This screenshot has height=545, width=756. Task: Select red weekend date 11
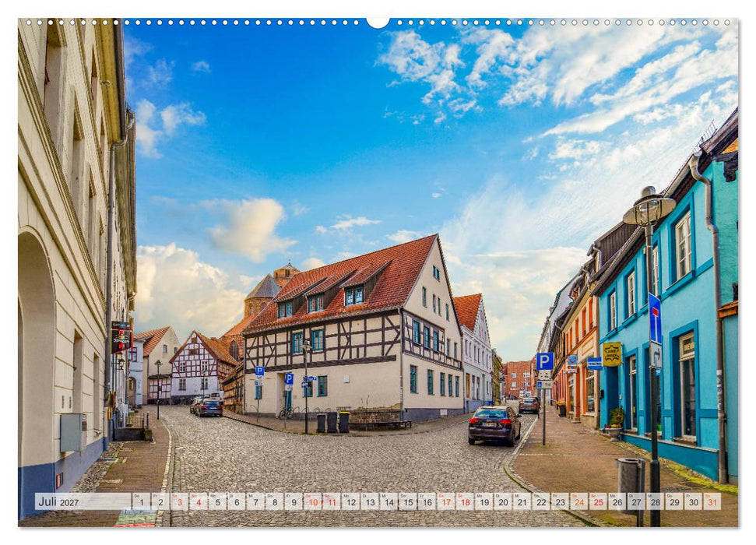(332, 501)
